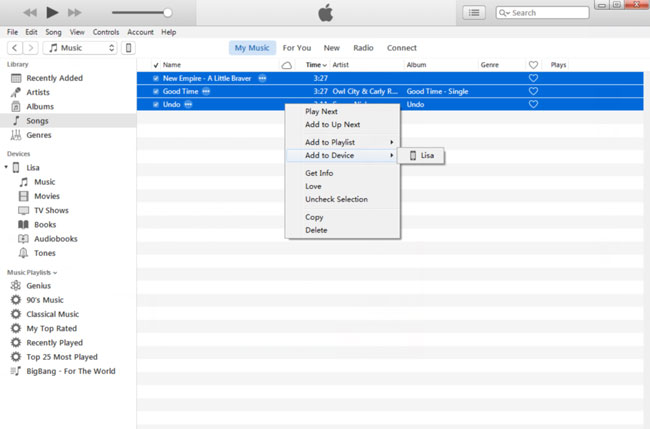650x429 pixels.
Task: Collapse the Lisa device tree
Action: (6, 167)
